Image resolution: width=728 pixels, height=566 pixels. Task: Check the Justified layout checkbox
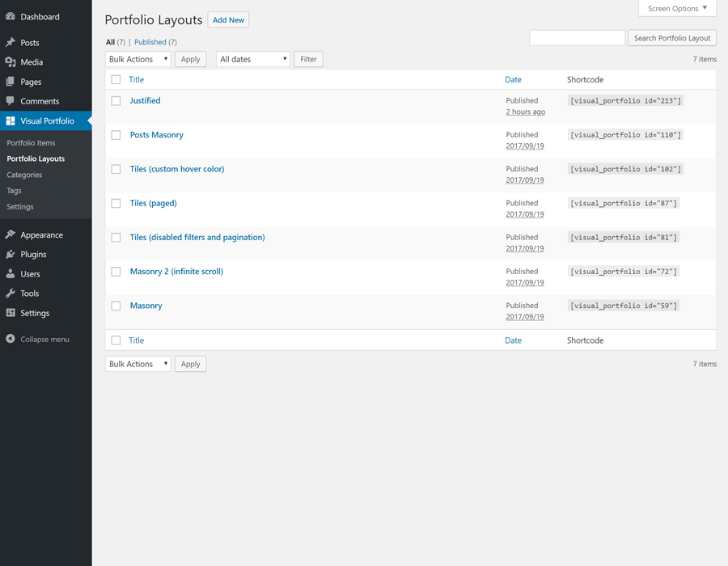[x=116, y=101]
